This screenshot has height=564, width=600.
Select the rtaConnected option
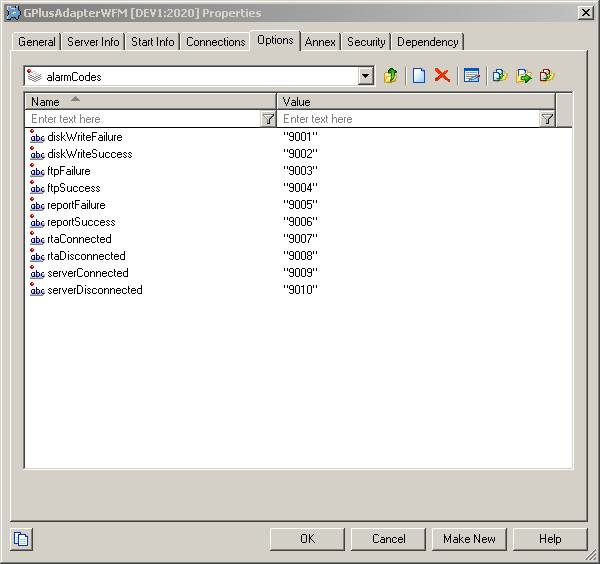coord(79,239)
